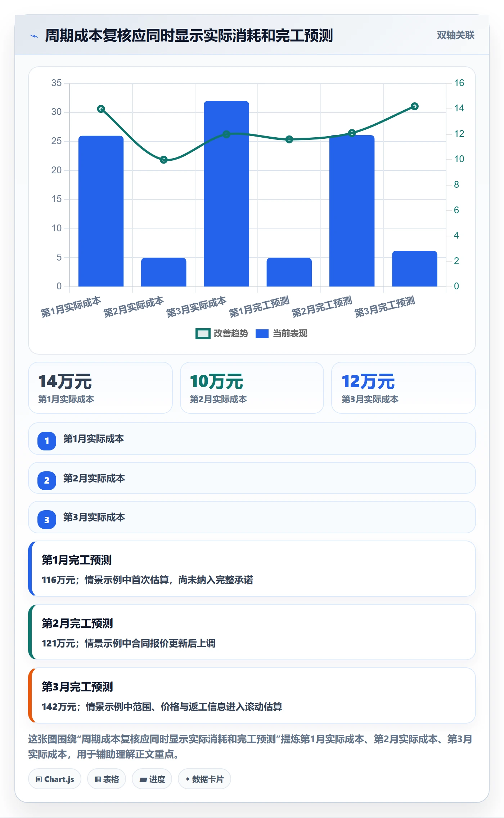The image size is (504, 818).
Task: Click the bar icon in 进度 tag
Action: tap(143, 780)
